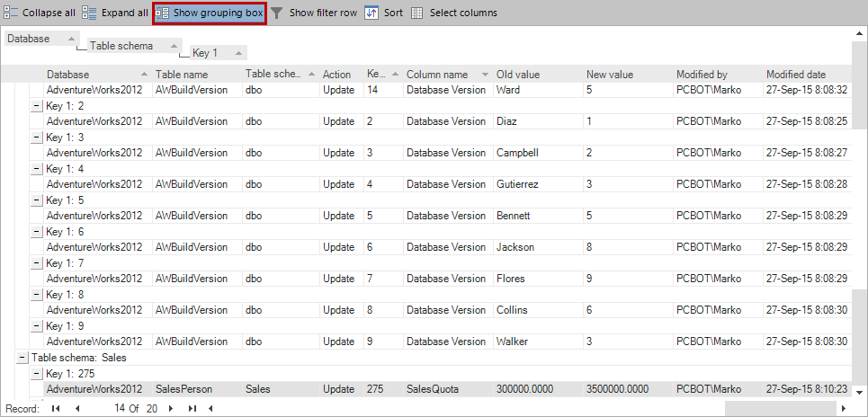
Task: Click the Old value cell 'Jackson'
Action: point(538,248)
